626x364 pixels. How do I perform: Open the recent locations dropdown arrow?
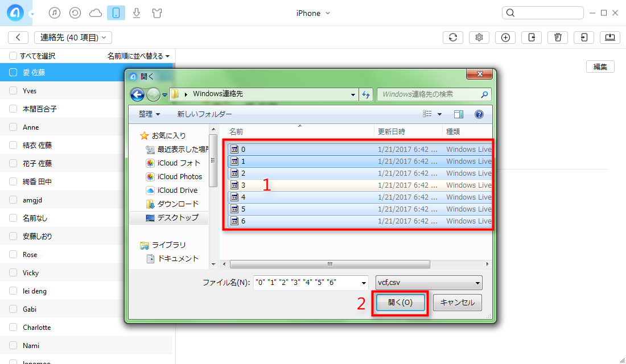tap(164, 95)
